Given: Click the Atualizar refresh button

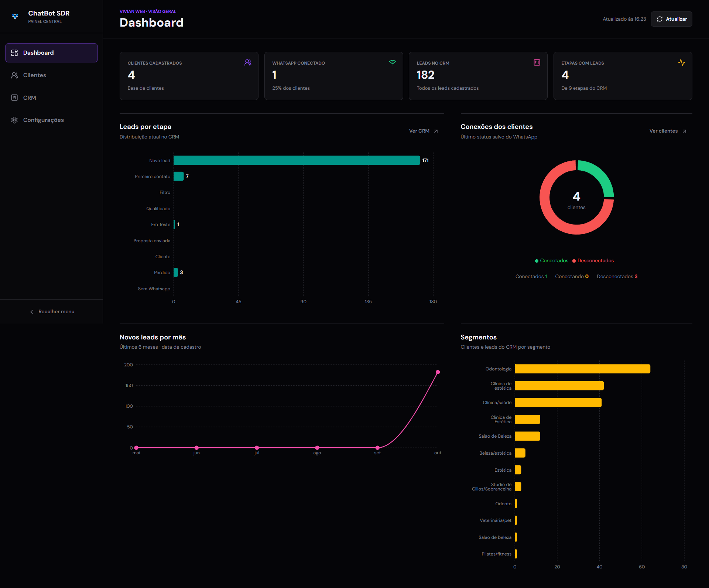Looking at the screenshot, I should coord(671,19).
